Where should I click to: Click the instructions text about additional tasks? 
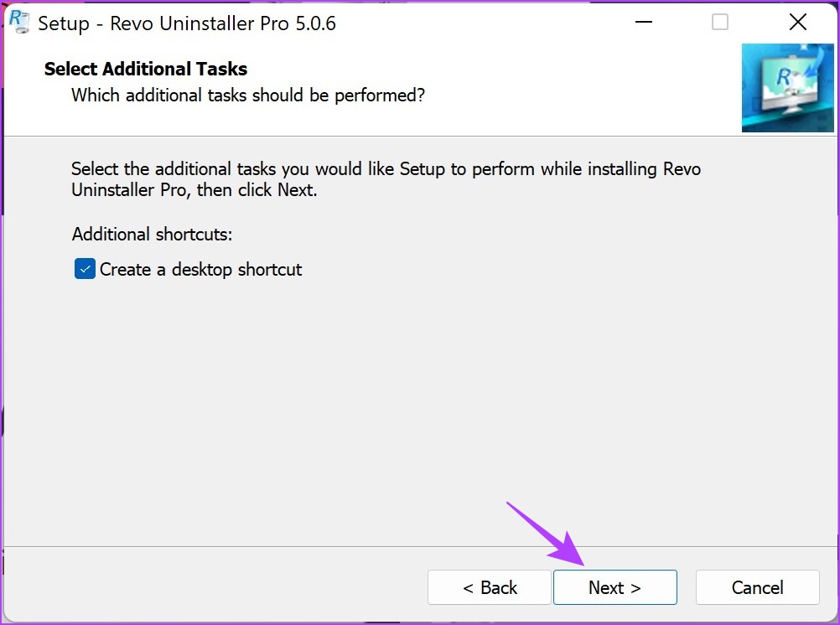coord(386,178)
